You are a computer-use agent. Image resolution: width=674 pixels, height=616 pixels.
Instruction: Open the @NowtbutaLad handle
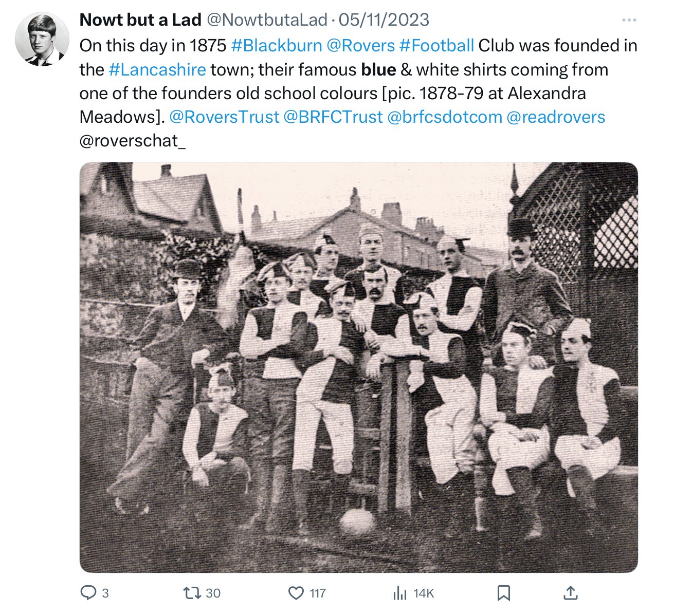click(267, 20)
